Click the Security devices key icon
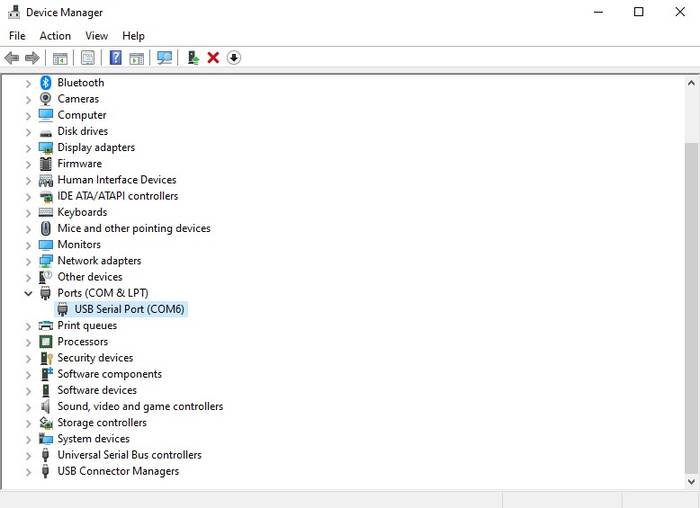This screenshot has width=700, height=508. pyautogui.click(x=46, y=358)
